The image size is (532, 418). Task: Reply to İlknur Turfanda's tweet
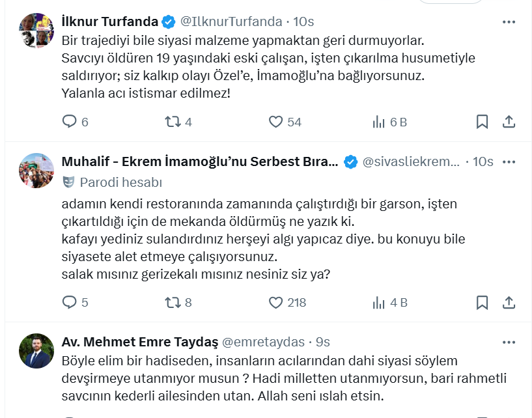(x=70, y=122)
